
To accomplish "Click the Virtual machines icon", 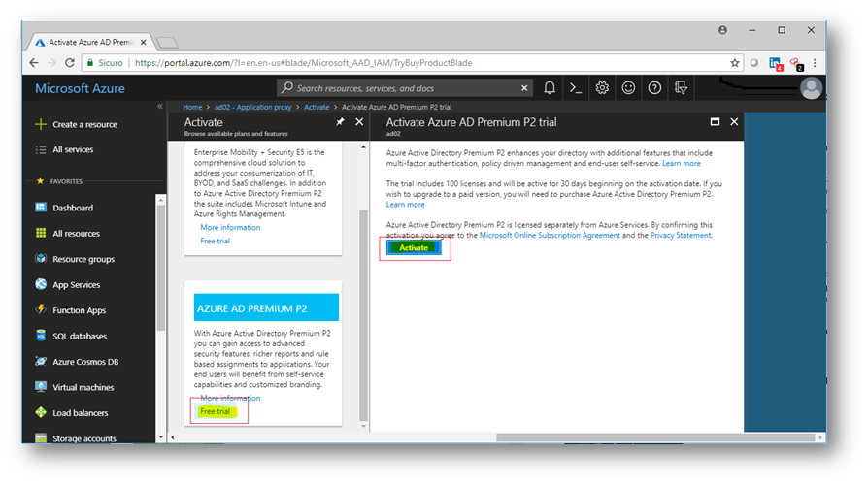I will (x=41, y=387).
